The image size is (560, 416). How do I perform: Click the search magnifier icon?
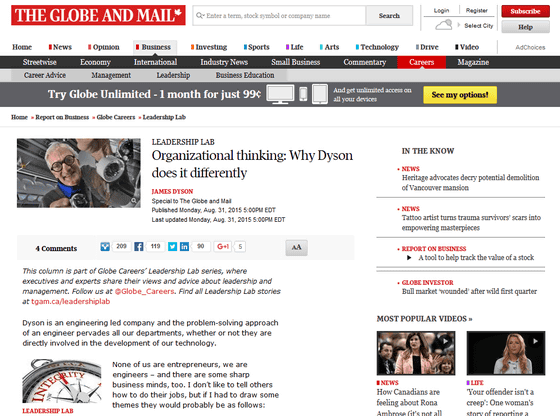click(x=200, y=15)
